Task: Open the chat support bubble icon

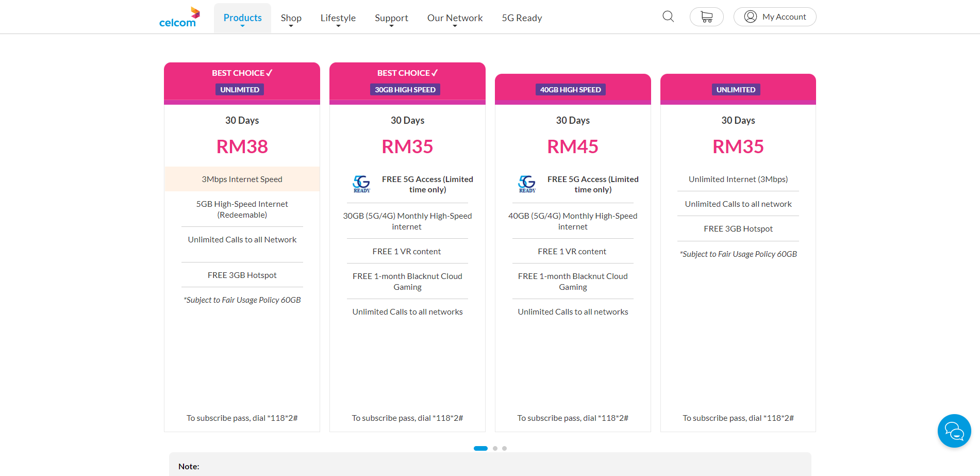Action: pyautogui.click(x=954, y=431)
